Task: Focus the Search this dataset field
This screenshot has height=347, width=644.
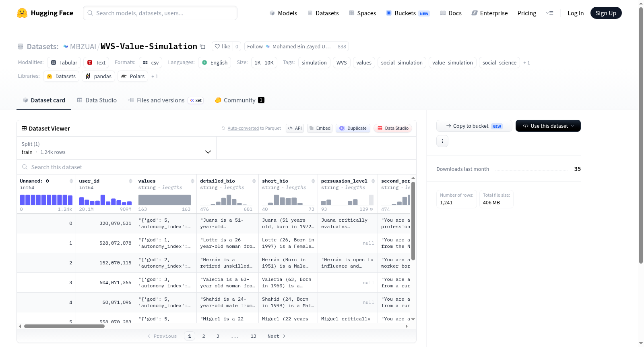Action: click(x=217, y=167)
